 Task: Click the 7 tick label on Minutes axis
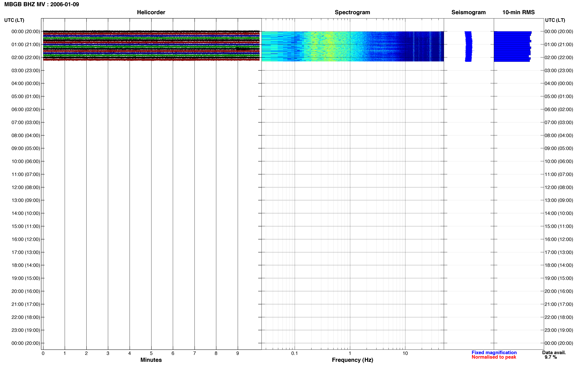[195, 353]
